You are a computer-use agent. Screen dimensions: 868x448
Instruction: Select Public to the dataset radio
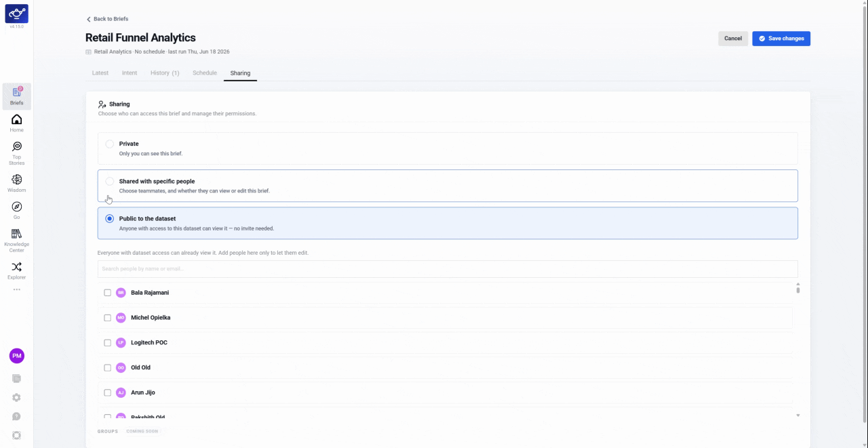(109, 219)
